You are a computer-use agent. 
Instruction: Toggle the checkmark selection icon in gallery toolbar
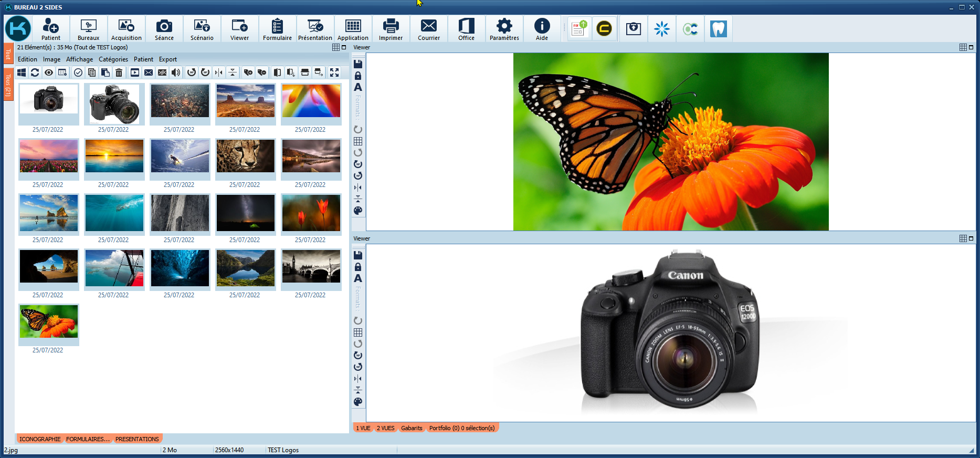[78, 72]
